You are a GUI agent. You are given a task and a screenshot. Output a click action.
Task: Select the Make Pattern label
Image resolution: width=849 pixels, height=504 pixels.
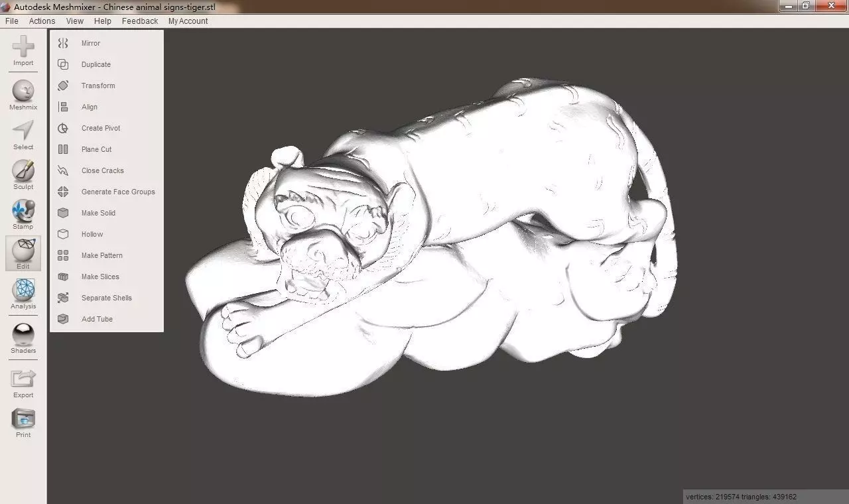click(x=102, y=255)
